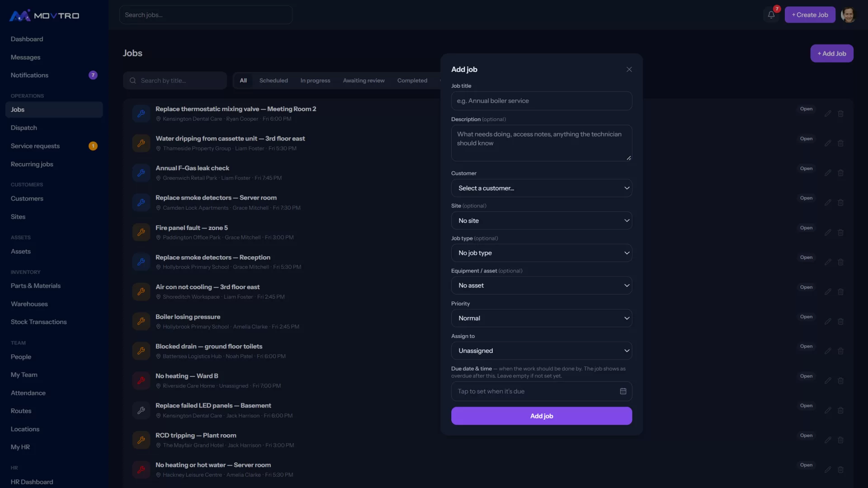Click the wrench icon for Replace thermostatic mixing valve
Screen dimensions: 868x488
141,113
